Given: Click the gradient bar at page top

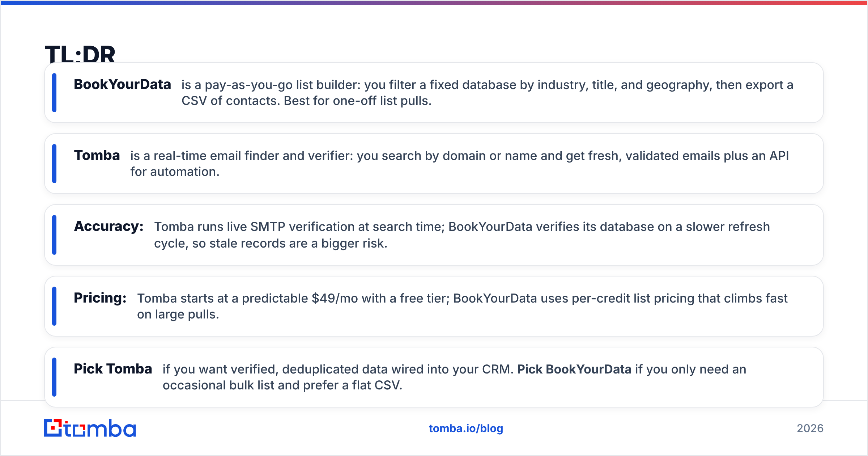Looking at the screenshot, I should (434, 3).
